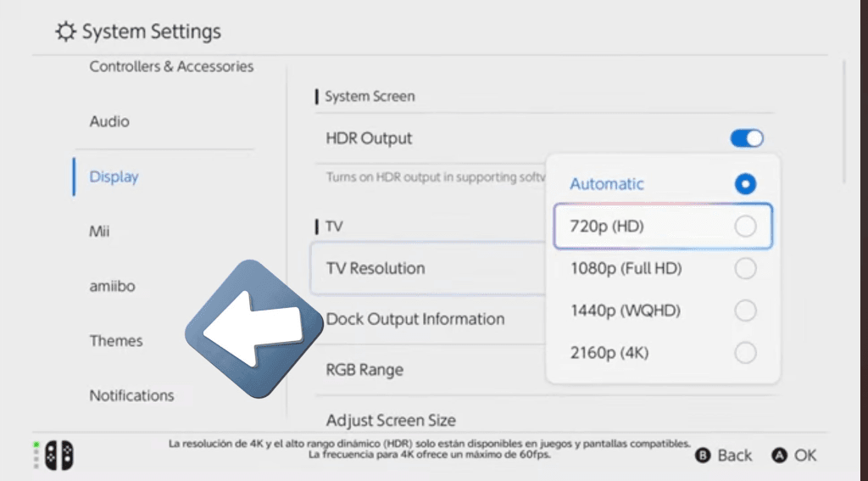Image resolution: width=868 pixels, height=481 pixels.
Task: Open the Mii settings category
Action: pos(100,231)
